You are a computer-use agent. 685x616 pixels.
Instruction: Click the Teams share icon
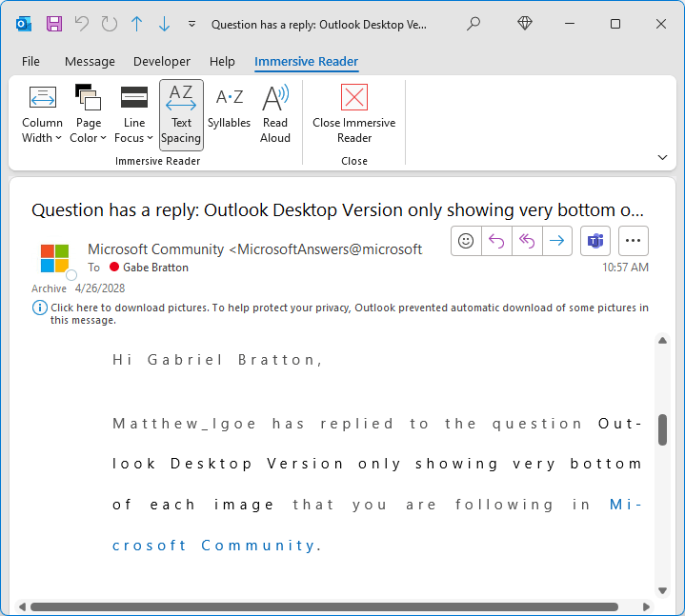pyautogui.click(x=595, y=241)
